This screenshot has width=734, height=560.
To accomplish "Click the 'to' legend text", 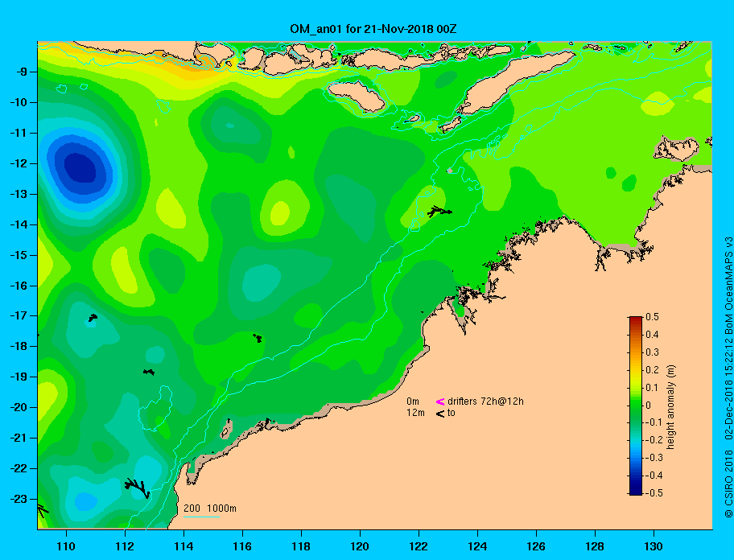I will [452, 413].
